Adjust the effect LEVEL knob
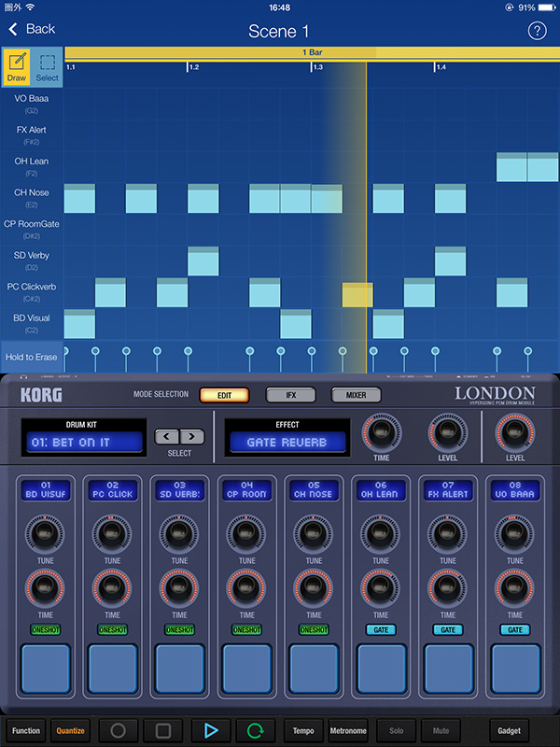 pyautogui.click(x=448, y=432)
